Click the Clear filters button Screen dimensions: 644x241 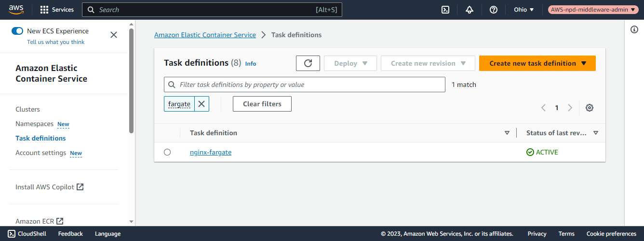click(x=262, y=104)
